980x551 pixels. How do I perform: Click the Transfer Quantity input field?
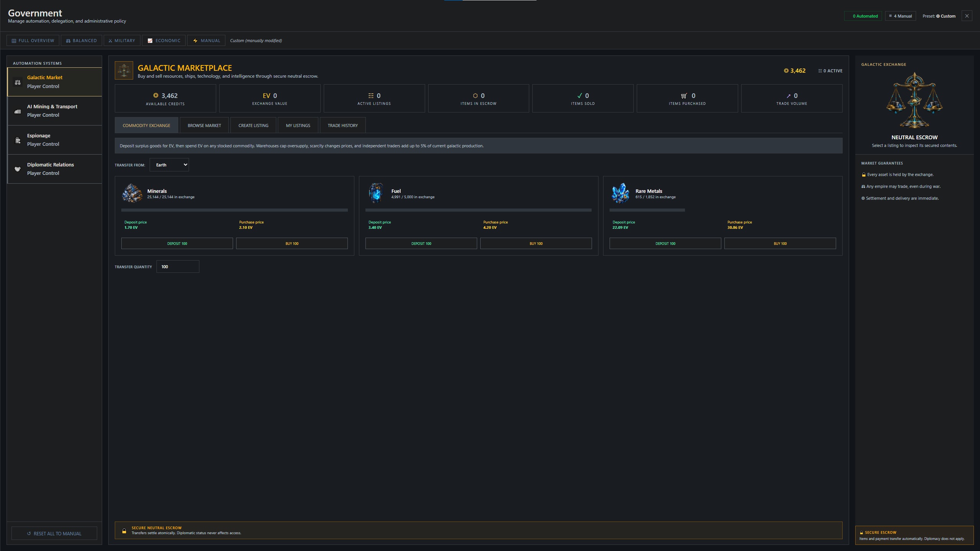178,267
